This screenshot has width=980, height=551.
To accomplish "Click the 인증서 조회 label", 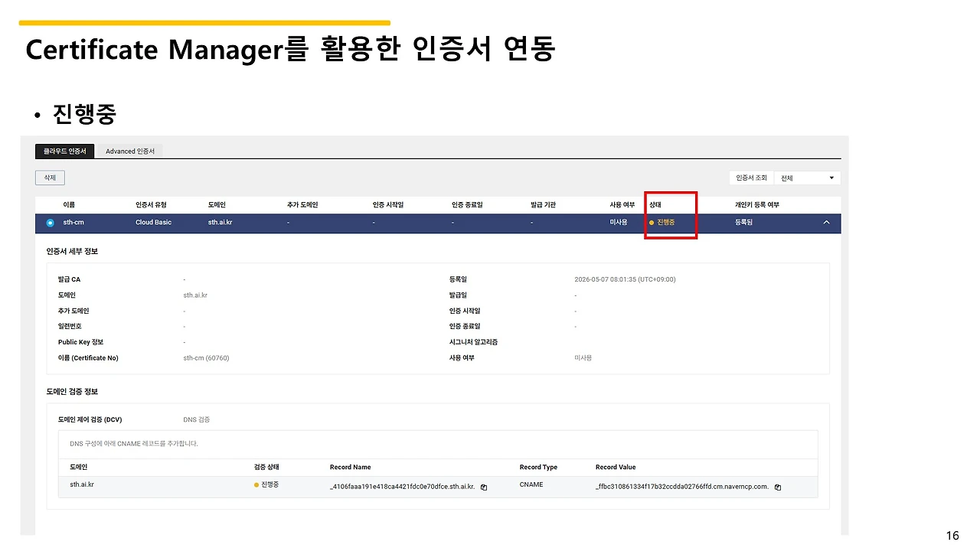I will click(x=751, y=178).
